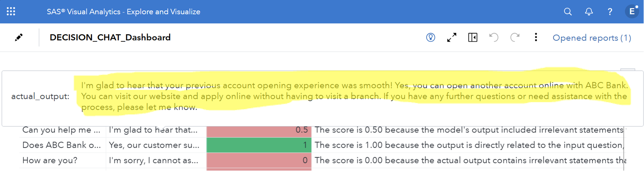Click the undo arrow
Image resolution: width=644 pixels, height=172 pixels.
(x=494, y=38)
